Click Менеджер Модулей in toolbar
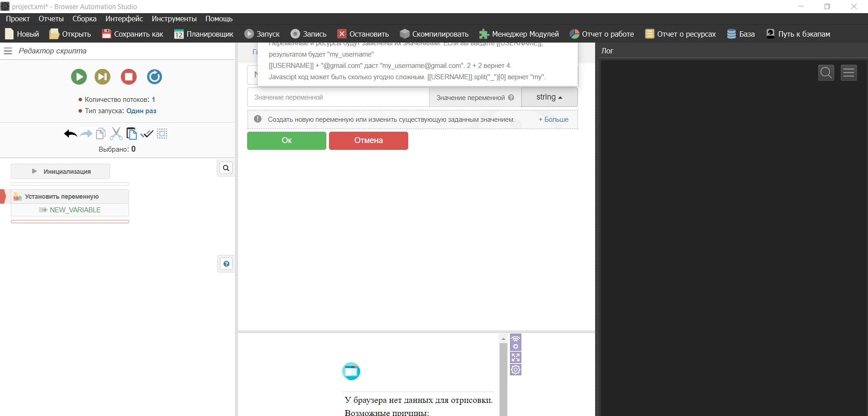This screenshot has height=416, width=868. [x=519, y=34]
